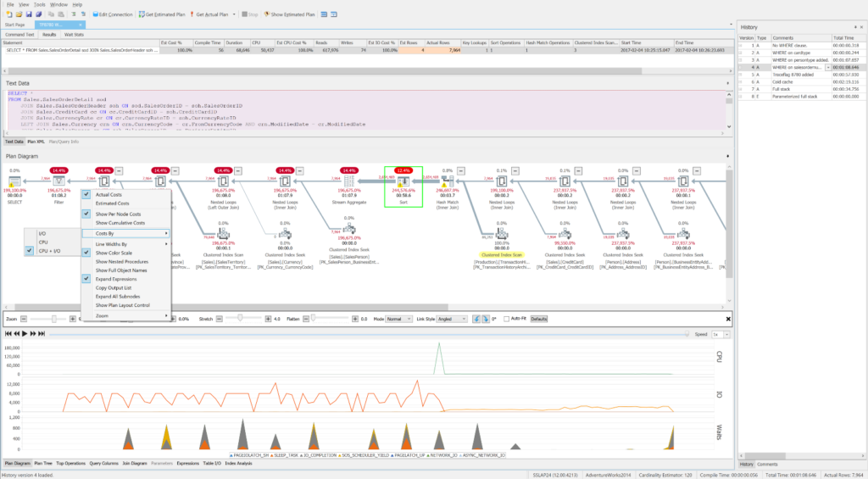The image size is (868, 479).
Task: Open the Wait Stats tab
Action: click(74, 34)
